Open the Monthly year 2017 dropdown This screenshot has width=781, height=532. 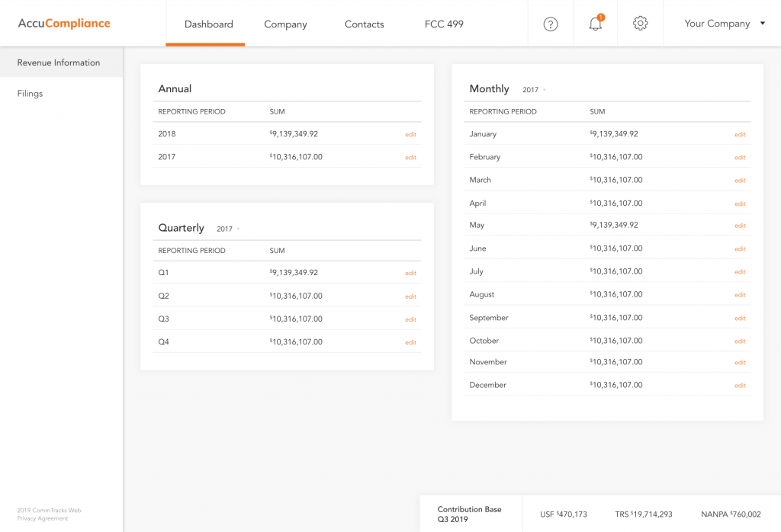[x=534, y=90]
